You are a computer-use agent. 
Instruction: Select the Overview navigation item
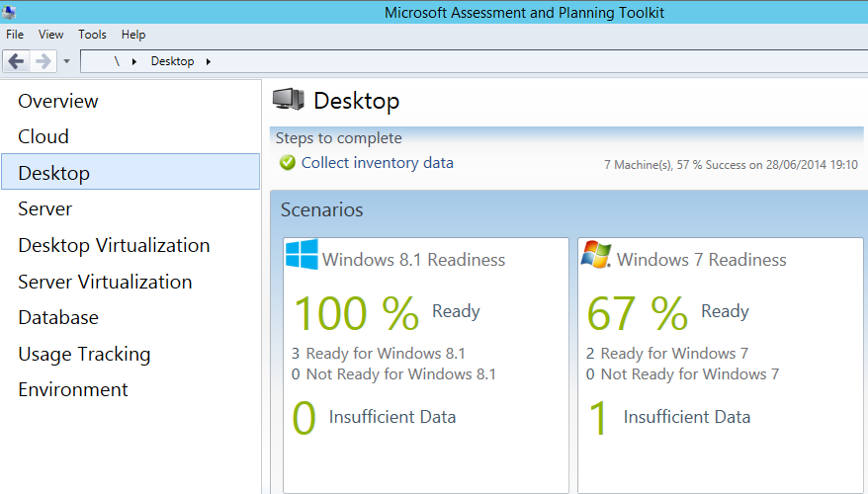(x=58, y=101)
